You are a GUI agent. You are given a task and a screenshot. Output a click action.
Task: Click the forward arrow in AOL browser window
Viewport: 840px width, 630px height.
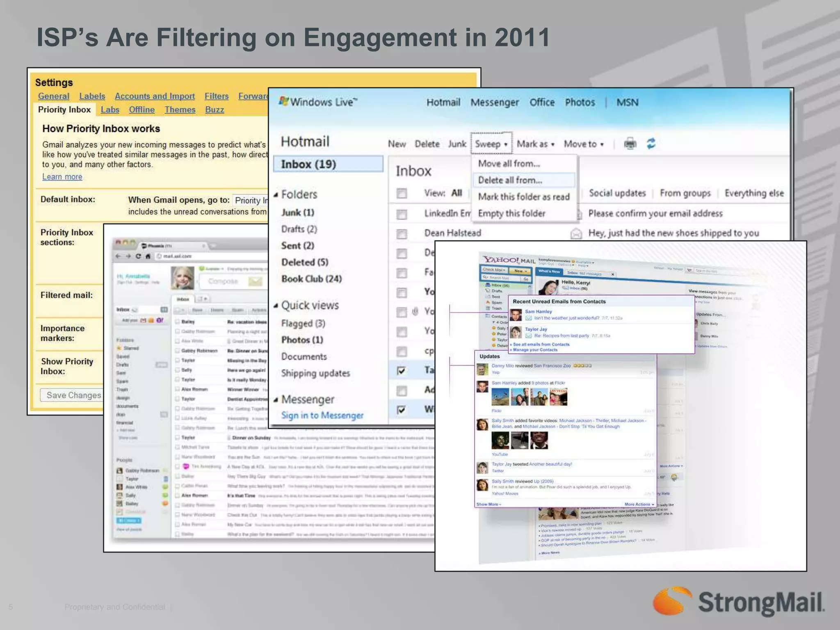click(128, 256)
